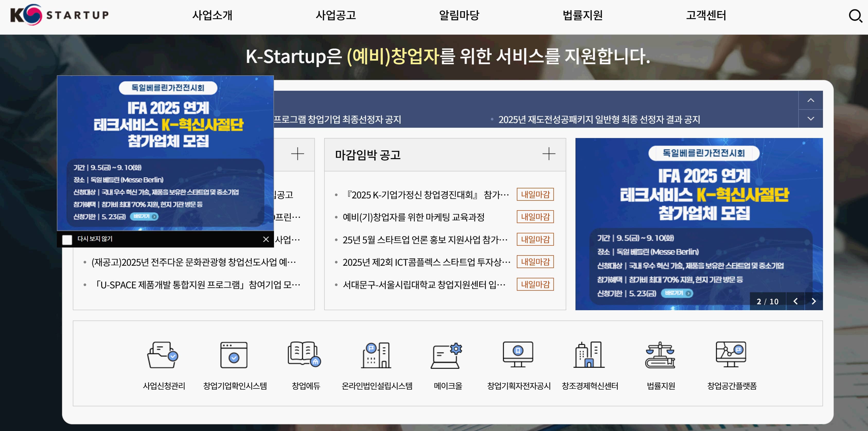This screenshot has width=868, height=431.
Task: Advance banner carousel with the right arrow
Action: [814, 301]
